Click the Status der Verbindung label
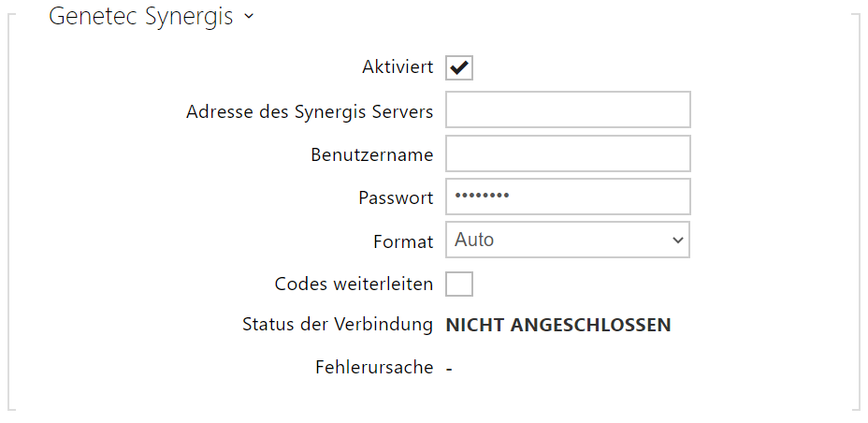Image resolution: width=868 pixels, height=423 pixels. [337, 325]
